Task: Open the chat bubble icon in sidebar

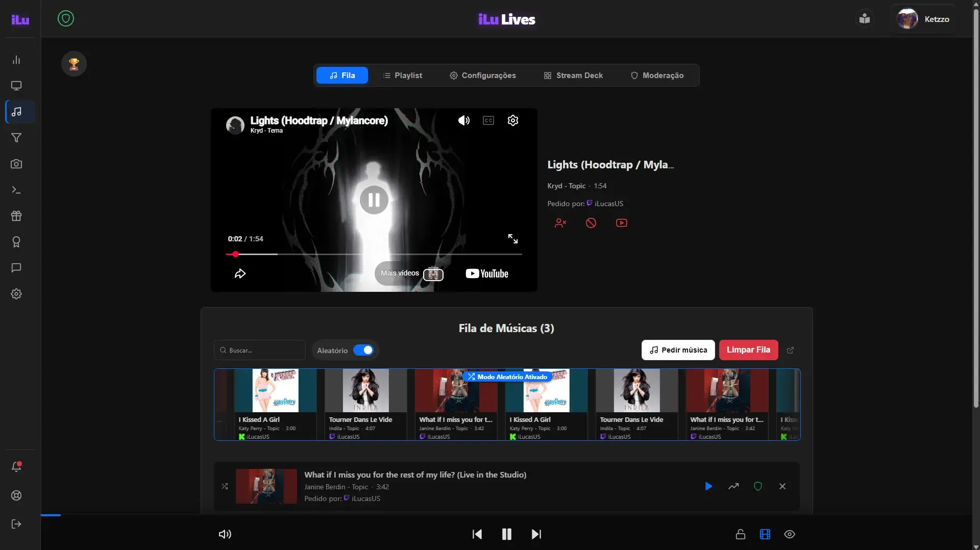Action: [x=16, y=268]
